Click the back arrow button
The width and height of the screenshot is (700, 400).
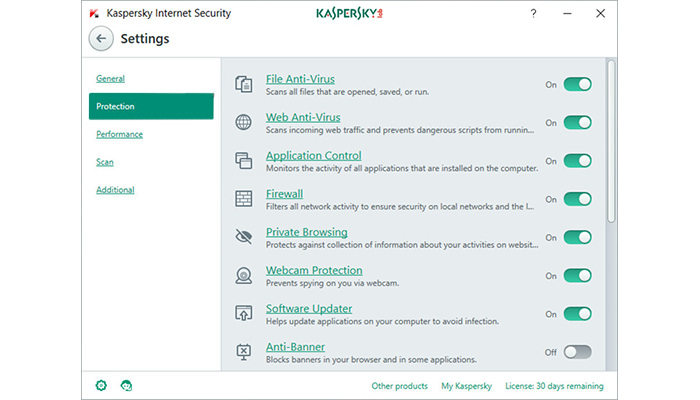tap(100, 39)
